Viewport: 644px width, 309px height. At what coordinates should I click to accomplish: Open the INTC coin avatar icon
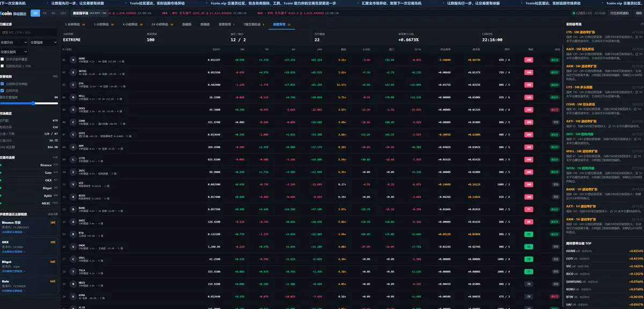pyautogui.click(x=73, y=171)
